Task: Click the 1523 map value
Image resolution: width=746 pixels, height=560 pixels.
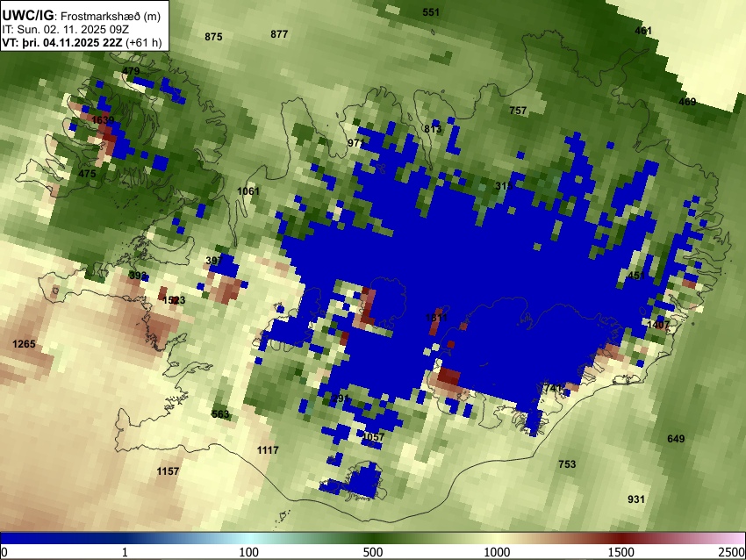Action: click(174, 301)
